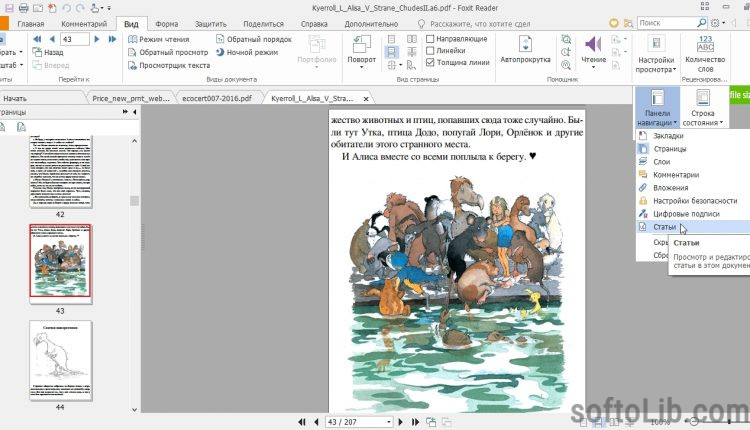Select continuous facing display icon

pyautogui.click(x=411, y=52)
